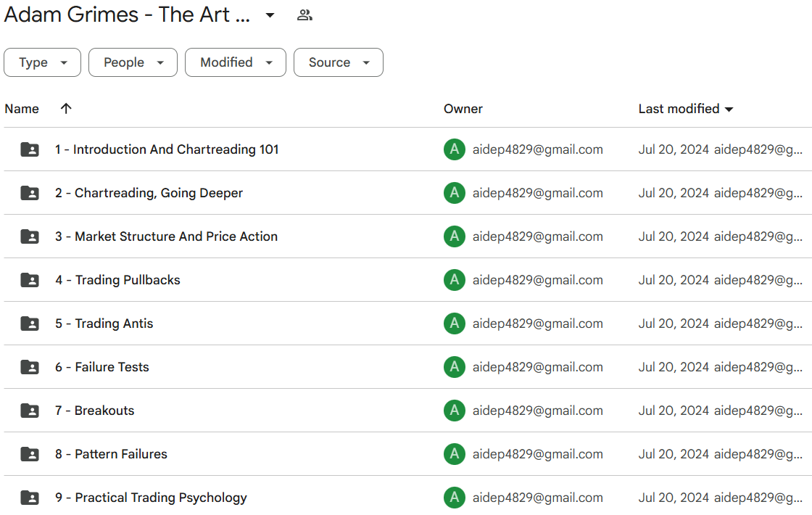This screenshot has width=812, height=515.
Task: Select '7 - Breakouts' folder name
Action: point(95,411)
